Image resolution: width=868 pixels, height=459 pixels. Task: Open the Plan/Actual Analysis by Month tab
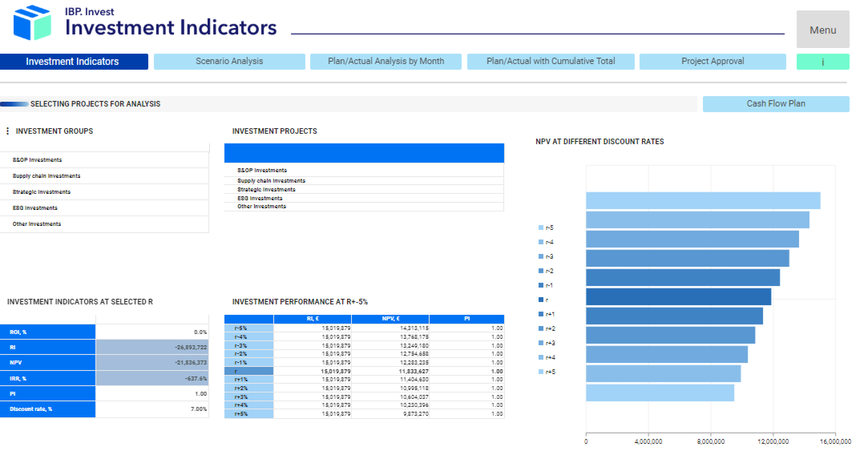(x=386, y=61)
